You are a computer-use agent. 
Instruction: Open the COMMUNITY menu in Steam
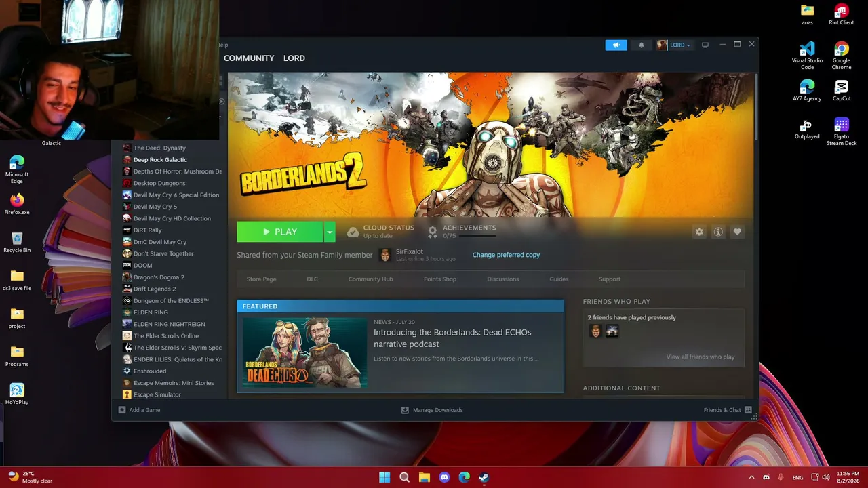tap(249, 58)
